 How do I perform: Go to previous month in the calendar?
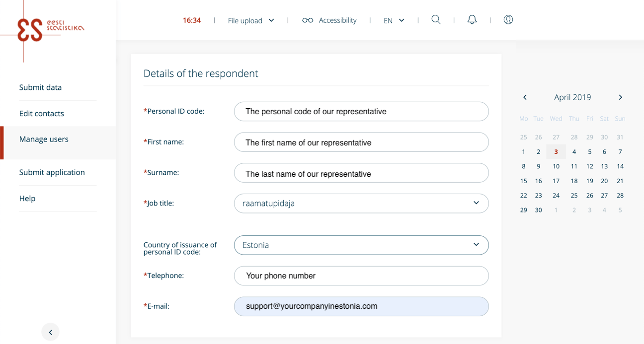tap(525, 97)
